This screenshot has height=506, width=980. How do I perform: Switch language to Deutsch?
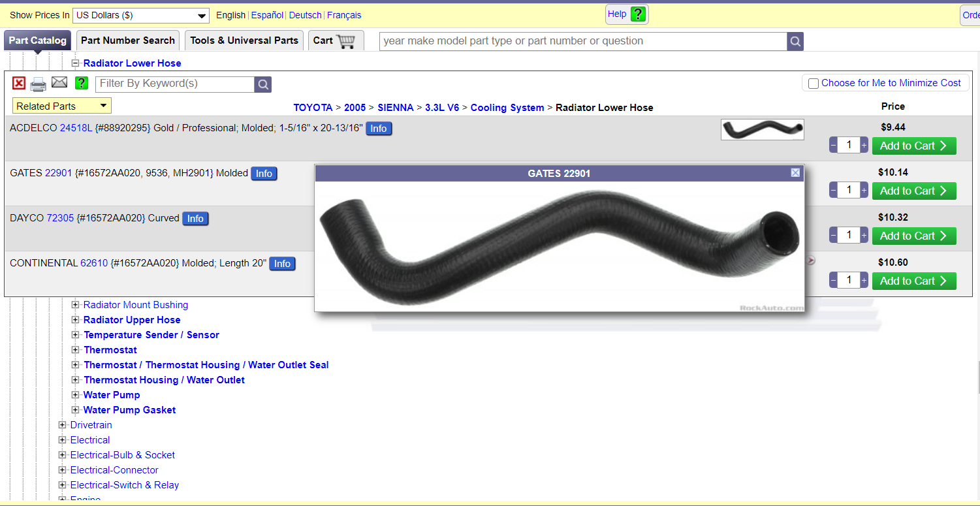click(306, 15)
